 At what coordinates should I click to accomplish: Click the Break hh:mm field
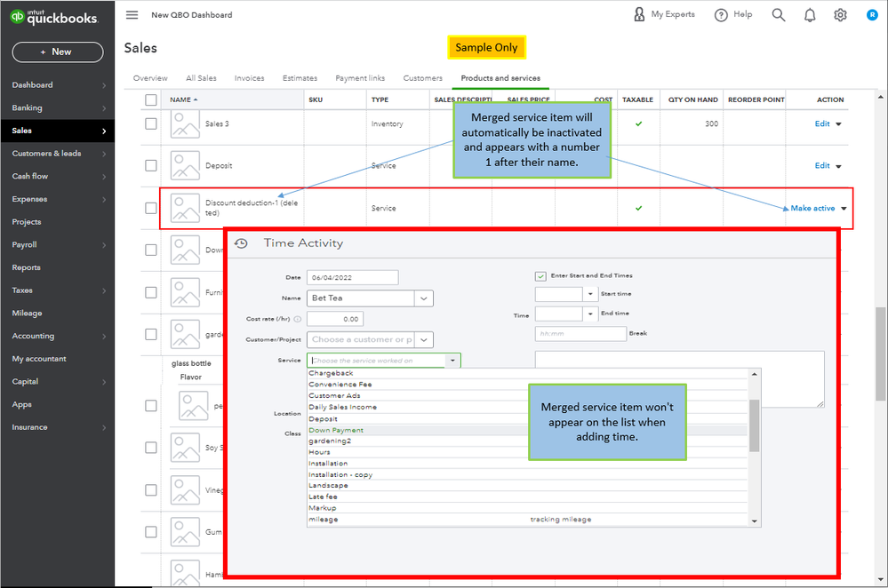[x=580, y=334]
